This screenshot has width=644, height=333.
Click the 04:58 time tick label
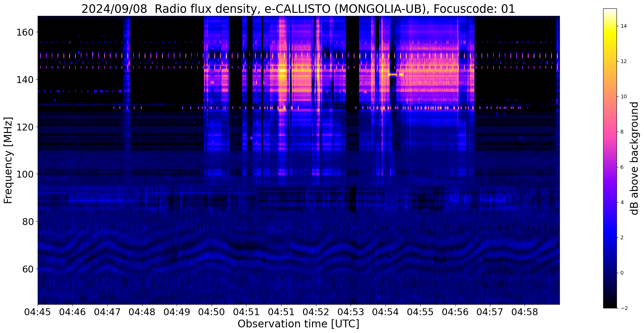[x=525, y=312]
